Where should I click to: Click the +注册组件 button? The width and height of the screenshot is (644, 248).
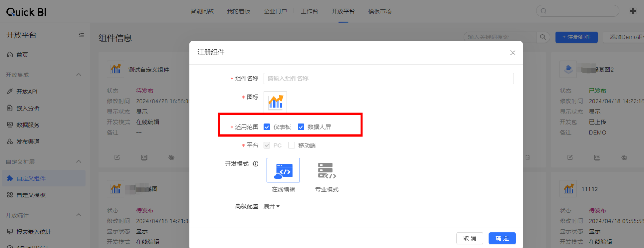click(x=576, y=37)
